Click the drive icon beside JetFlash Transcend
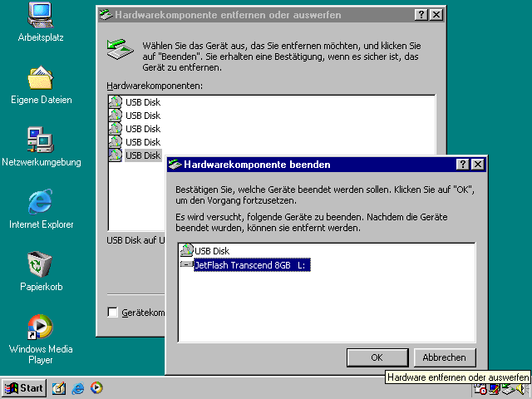This screenshot has width=532, height=399. coord(186,264)
